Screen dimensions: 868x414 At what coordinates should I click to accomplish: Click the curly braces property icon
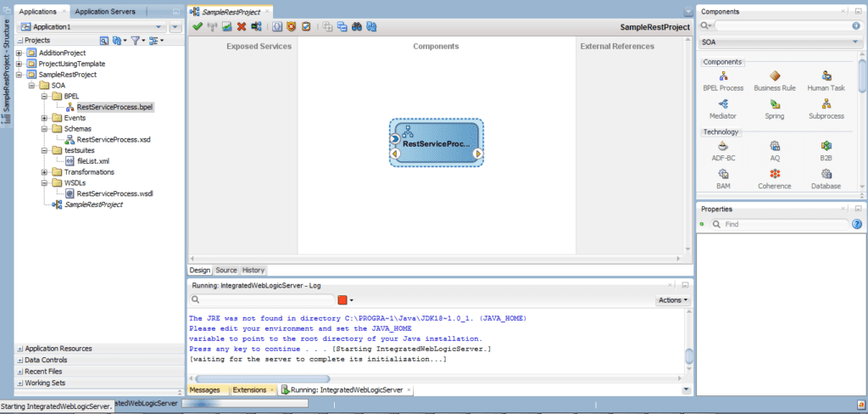coord(277,26)
